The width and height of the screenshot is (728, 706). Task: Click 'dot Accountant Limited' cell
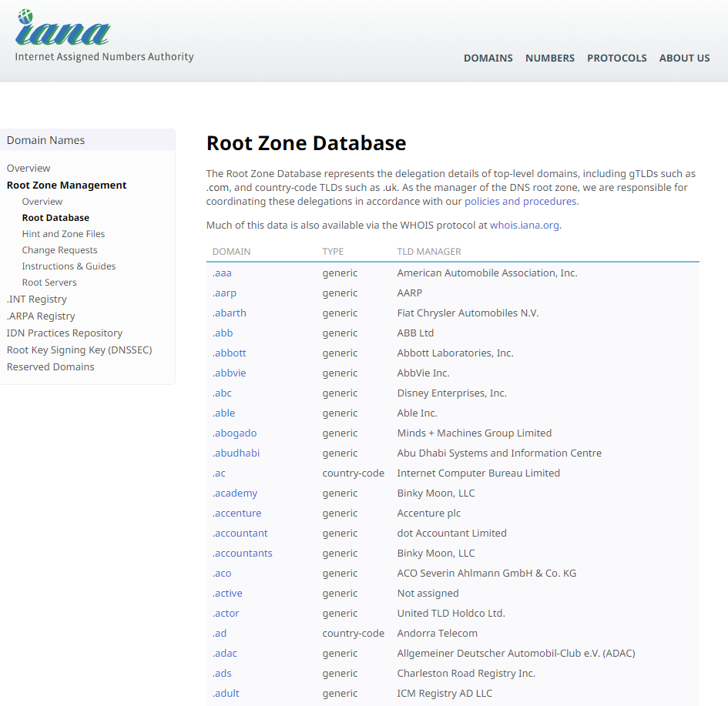pyautogui.click(x=451, y=534)
